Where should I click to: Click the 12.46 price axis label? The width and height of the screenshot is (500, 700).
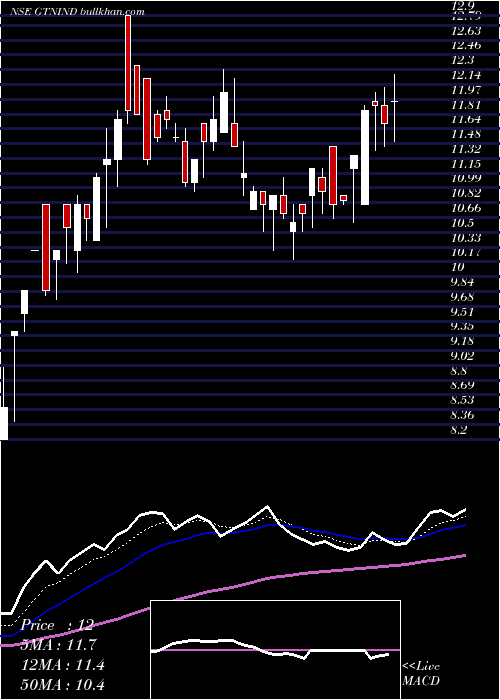[x=466, y=45]
